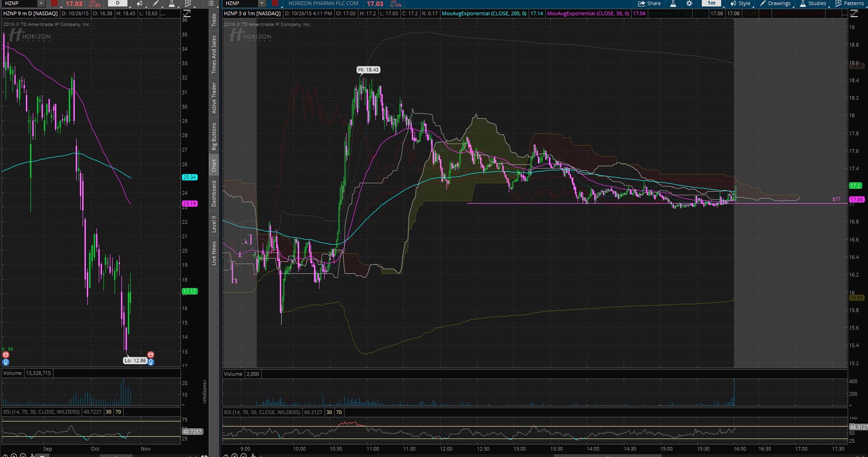The width and height of the screenshot is (868, 457).
Task: Click price scale icon atop left chart axis
Action: 187,13
